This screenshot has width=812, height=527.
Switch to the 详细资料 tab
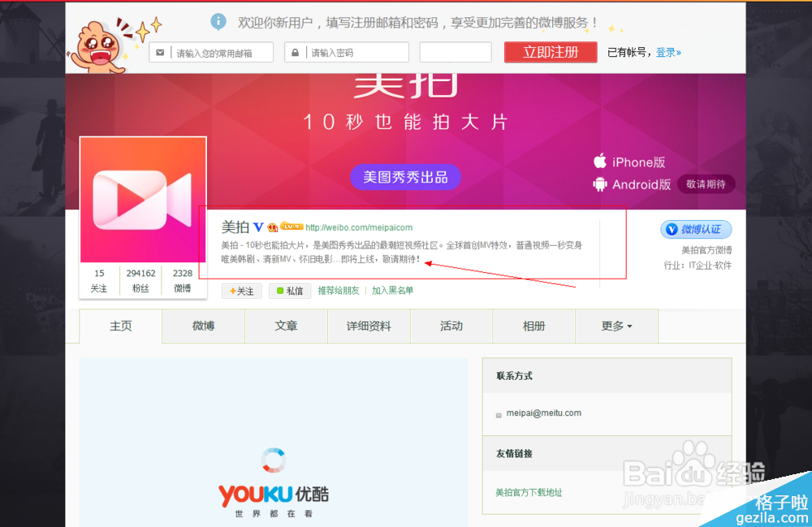coord(369,326)
